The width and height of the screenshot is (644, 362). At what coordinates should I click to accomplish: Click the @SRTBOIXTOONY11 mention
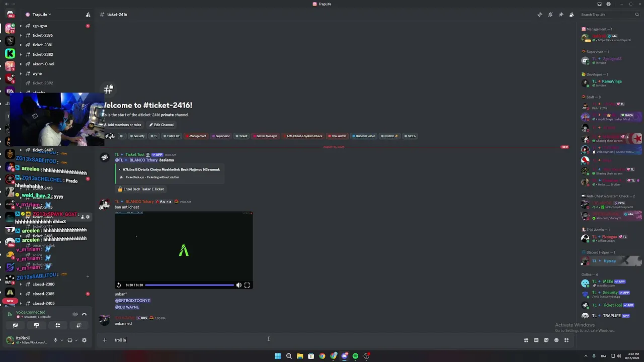(133, 301)
